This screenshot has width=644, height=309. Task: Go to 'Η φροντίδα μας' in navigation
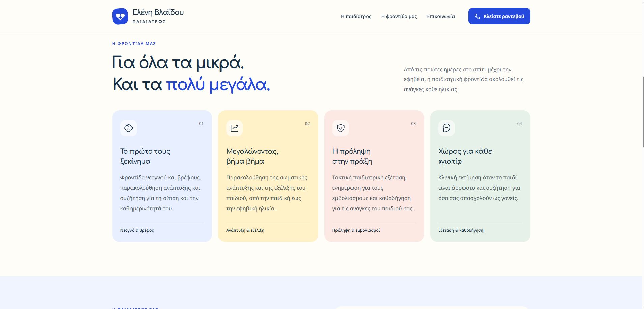pos(399,16)
